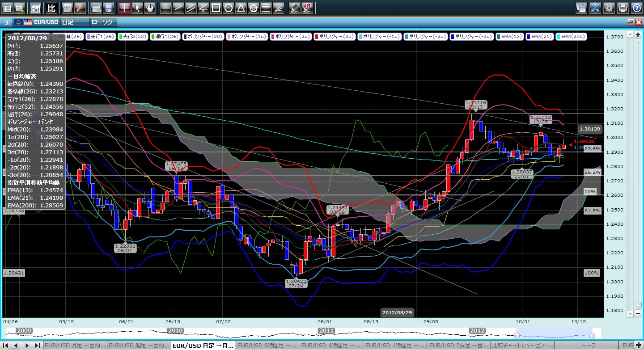Click the erase ALL drawings icon

coord(308,8)
